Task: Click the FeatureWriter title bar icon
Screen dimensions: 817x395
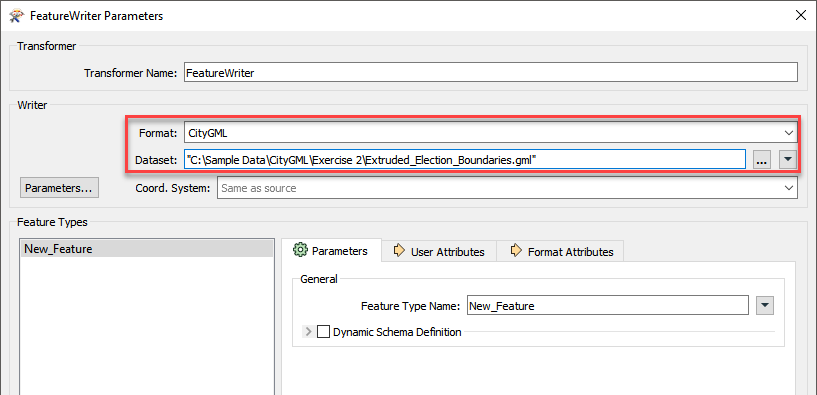Action: pos(17,16)
